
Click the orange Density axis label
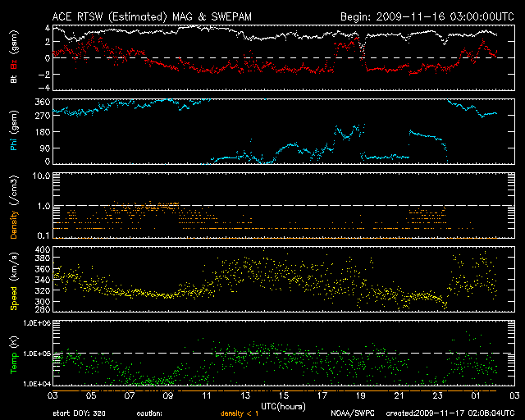tap(13, 205)
